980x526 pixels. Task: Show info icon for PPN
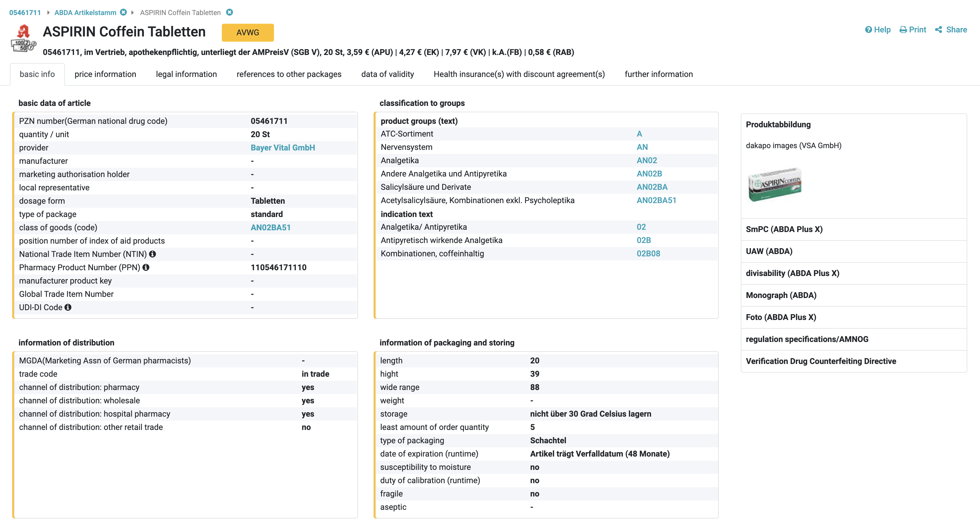pyautogui.click(x=146, y=267)
